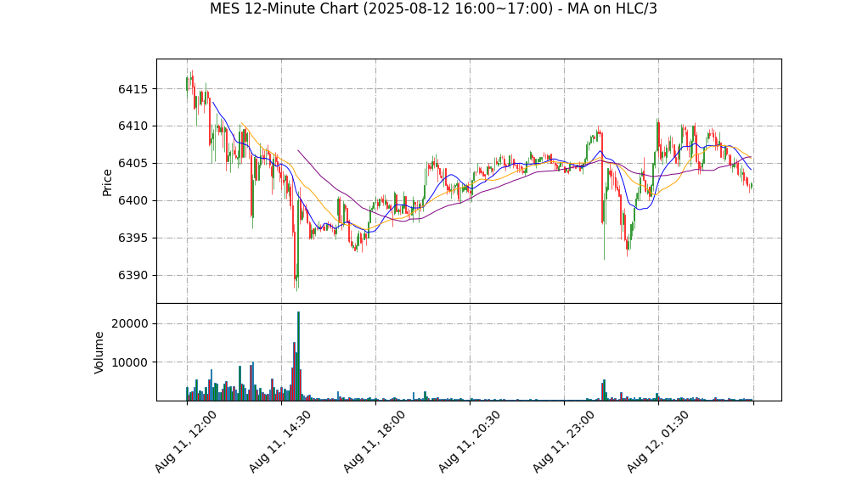
Task: Click the 'Aug 11, 20:30' time label
Action: click(x=469, y=441)
